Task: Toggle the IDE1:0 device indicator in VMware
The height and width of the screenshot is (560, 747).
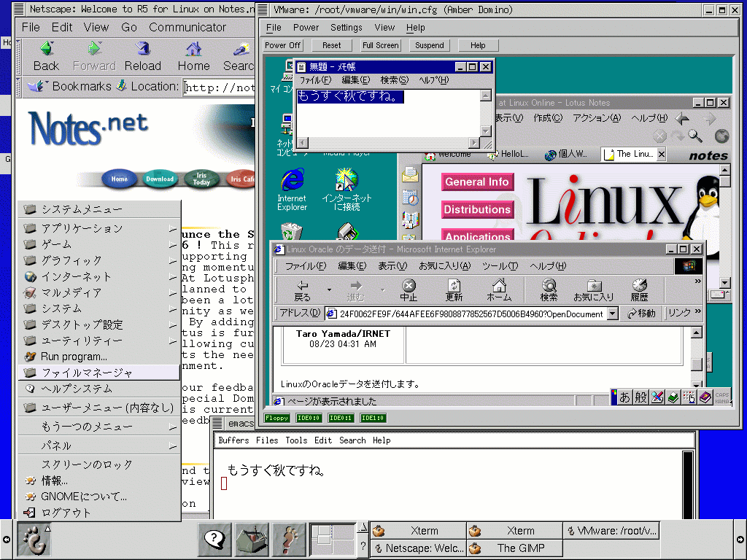Action: click(x=373, y=418)
